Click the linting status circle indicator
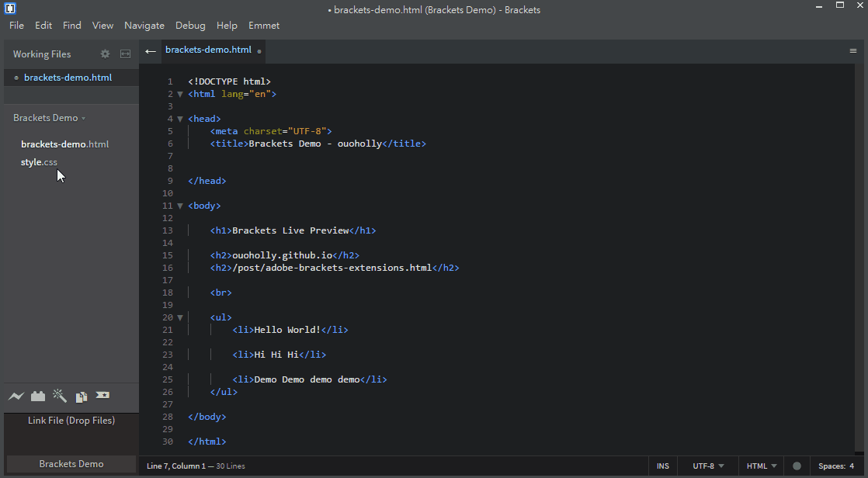Screen dimensions: 868x478 click(x=797, y=466)
